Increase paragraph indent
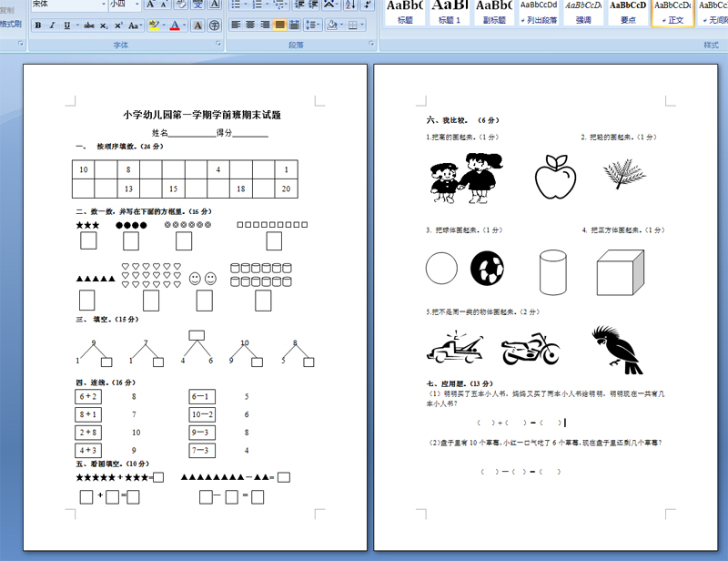 (x=313, y=5)
